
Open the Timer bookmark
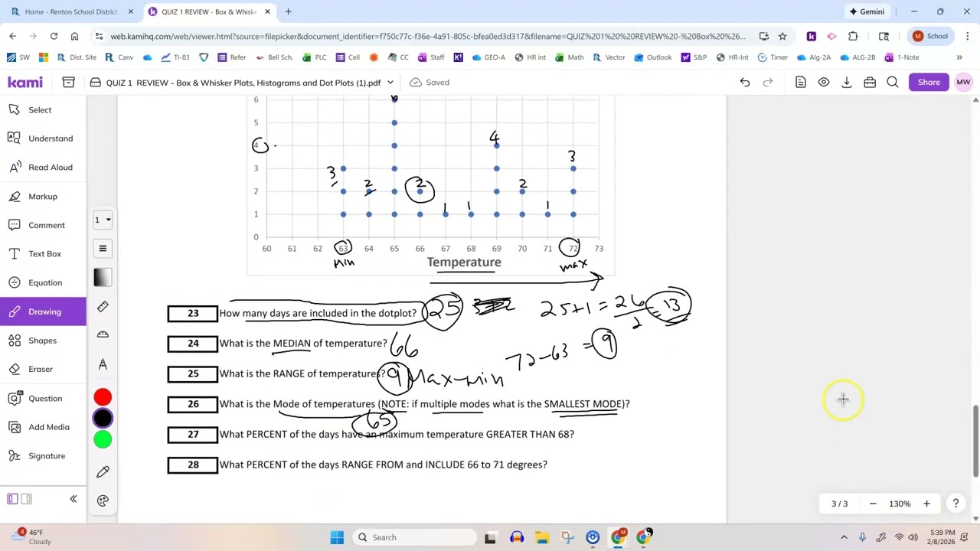point(773,57)
